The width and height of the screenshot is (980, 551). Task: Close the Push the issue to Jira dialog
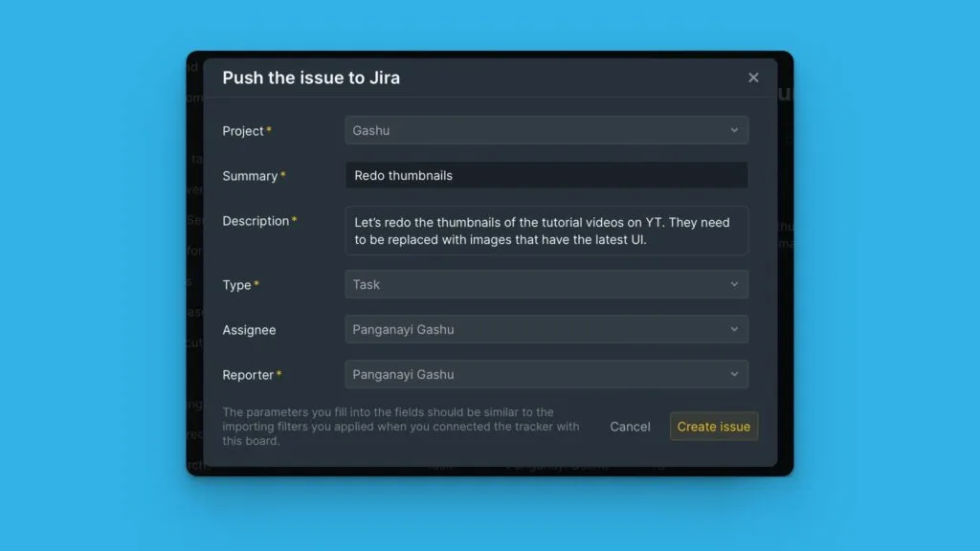[x=753, y=77]
